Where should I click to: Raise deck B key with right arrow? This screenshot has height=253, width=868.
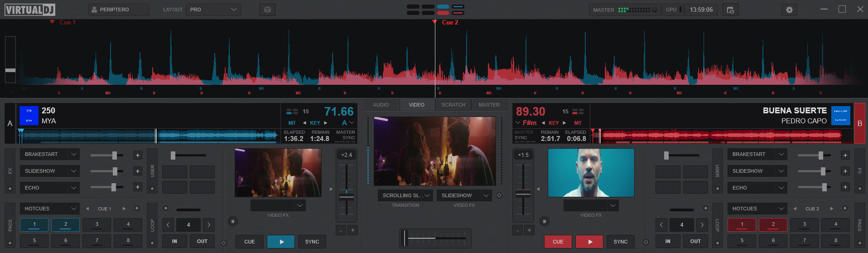point(564,123)
